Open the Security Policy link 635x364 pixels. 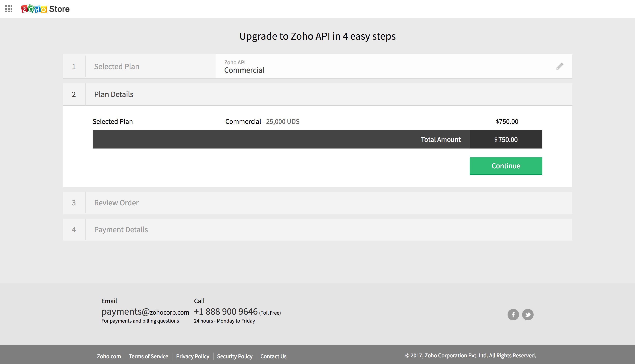[235, 356]
